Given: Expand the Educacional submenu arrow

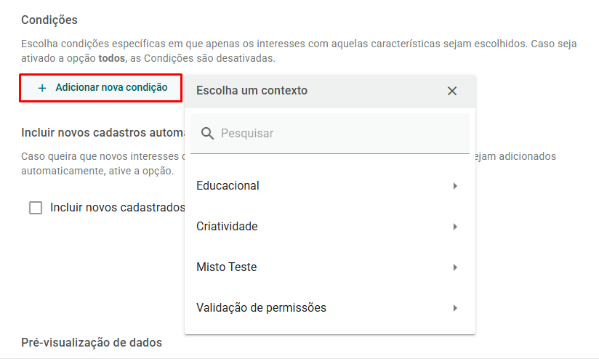Looking at the screenshot, I should (455, 186).
